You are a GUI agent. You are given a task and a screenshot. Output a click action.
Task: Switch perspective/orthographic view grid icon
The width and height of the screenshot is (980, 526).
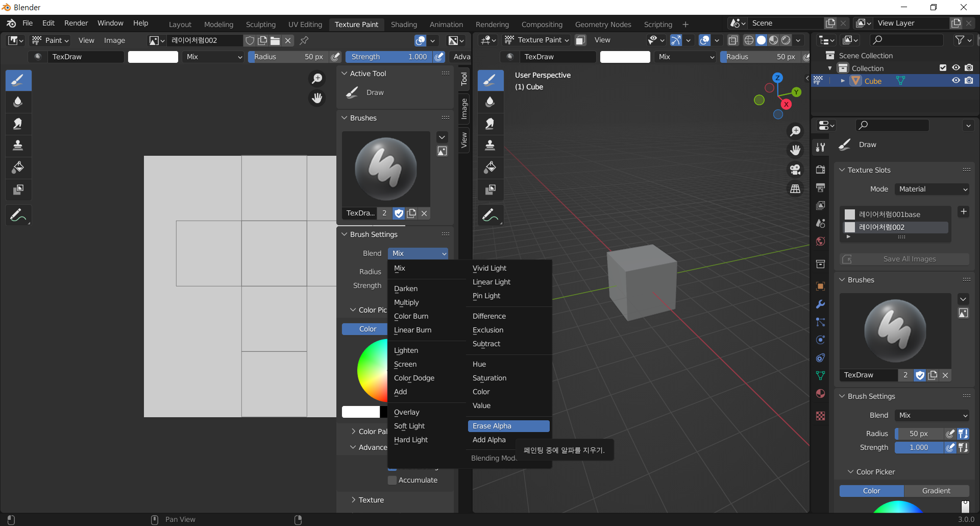795,189
